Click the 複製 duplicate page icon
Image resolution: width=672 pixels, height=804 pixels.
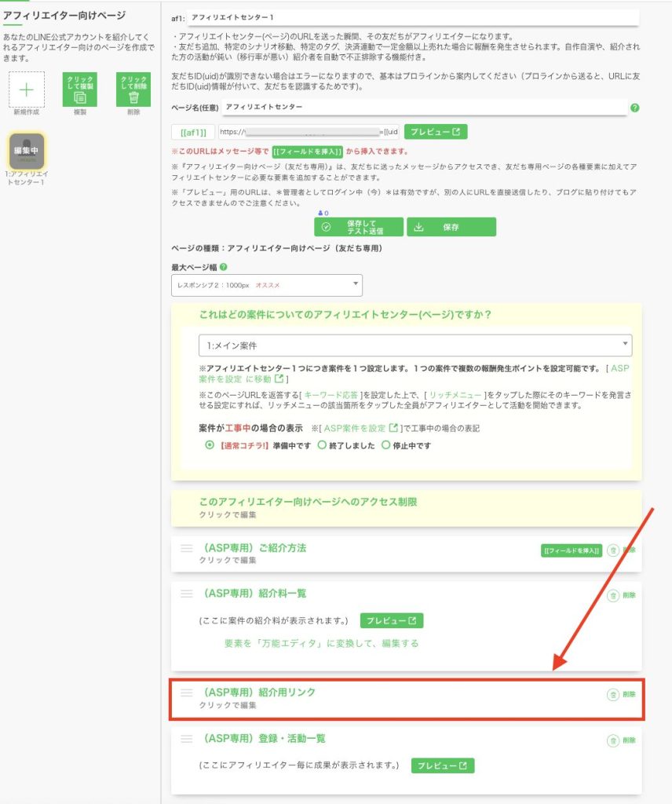click(79, 90)
